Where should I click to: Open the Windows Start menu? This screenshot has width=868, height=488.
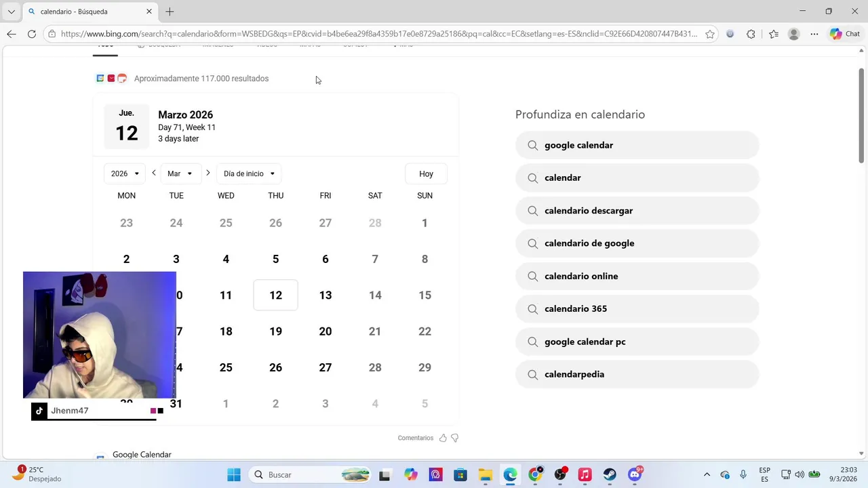234,474
